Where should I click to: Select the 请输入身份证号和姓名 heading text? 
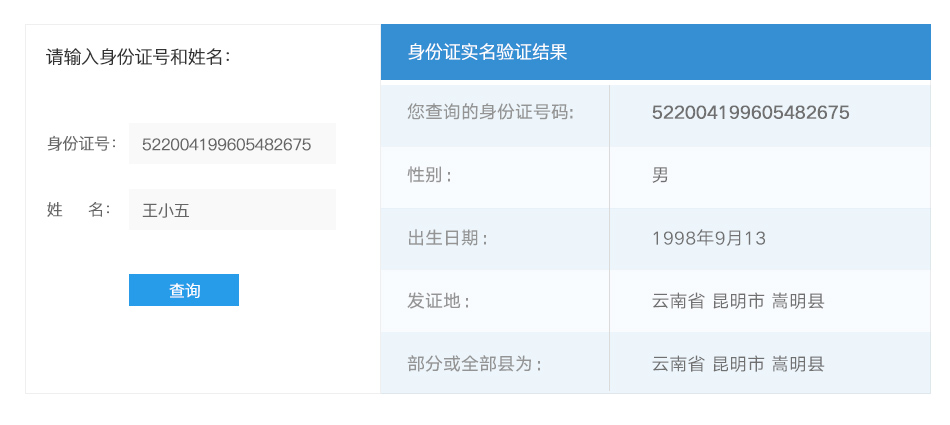tap(138, 58)
